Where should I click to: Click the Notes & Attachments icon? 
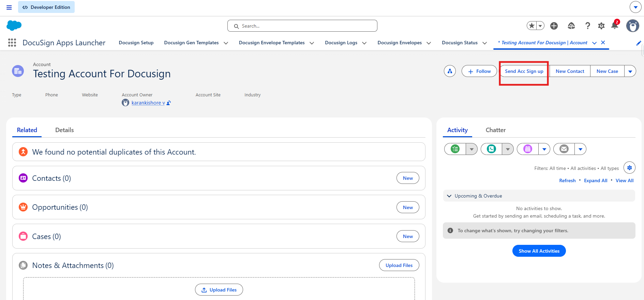pos(23,265)
